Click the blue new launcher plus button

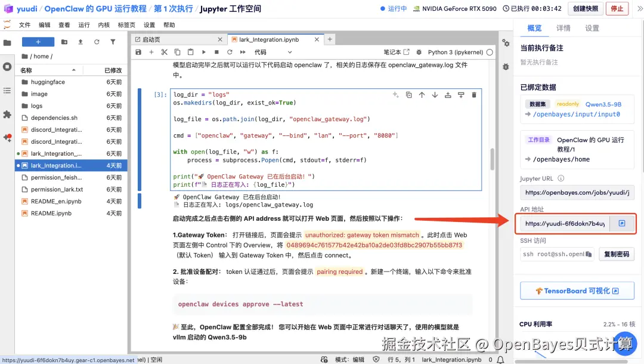[x=38, y=42]
